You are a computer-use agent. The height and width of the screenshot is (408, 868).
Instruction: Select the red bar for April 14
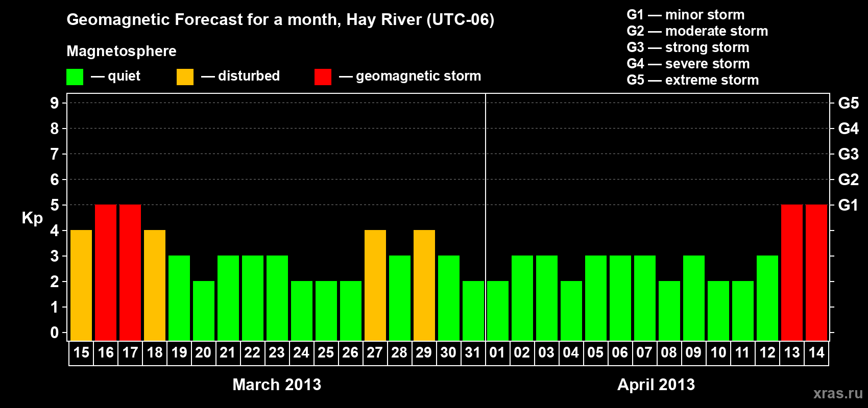(x=816, y=272)
